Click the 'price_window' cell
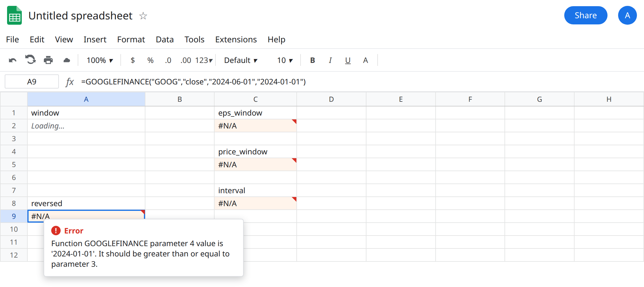Image resolution: width=644 pixels, height=287 pixels. point(255,152)
